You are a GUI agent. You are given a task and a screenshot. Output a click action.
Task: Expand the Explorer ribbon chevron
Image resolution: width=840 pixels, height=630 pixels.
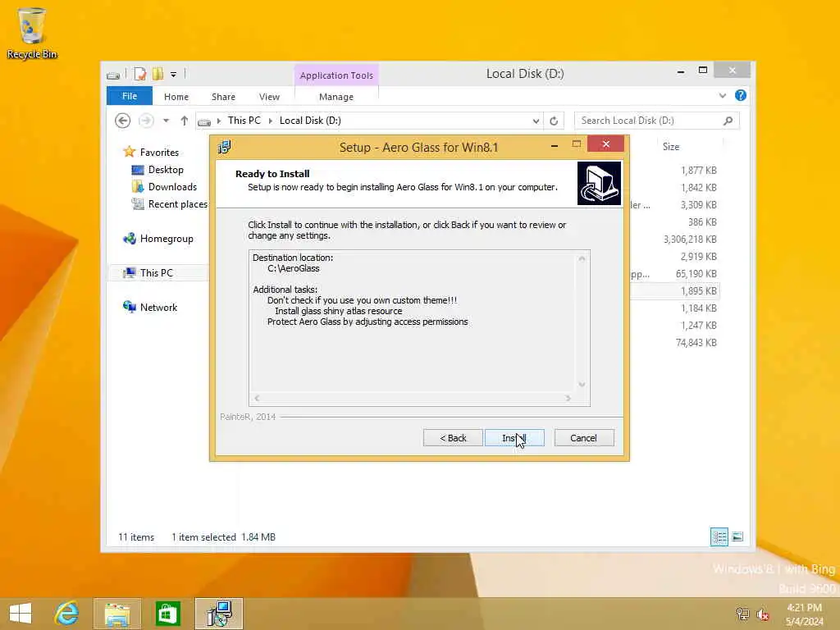click(722, 96)
